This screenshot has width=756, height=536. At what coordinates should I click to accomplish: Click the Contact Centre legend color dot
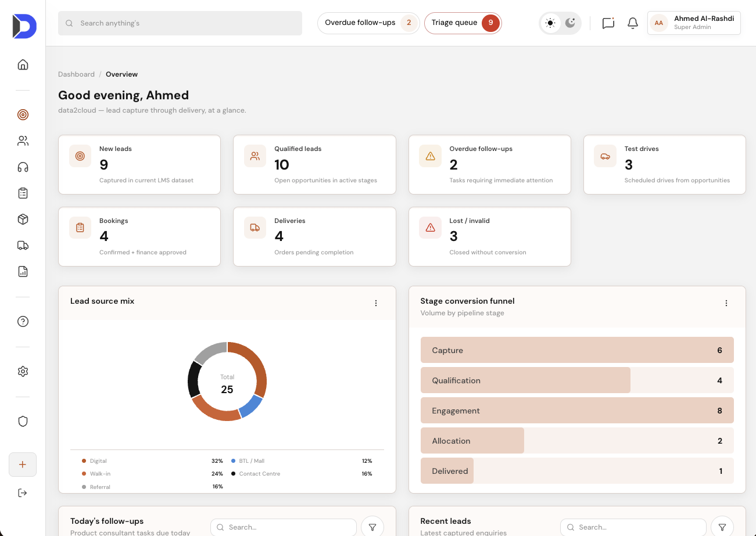click(234, 474)
